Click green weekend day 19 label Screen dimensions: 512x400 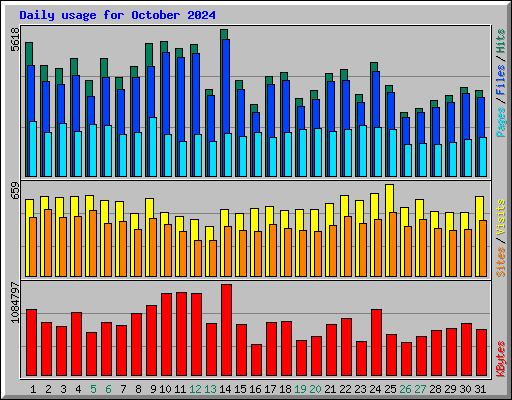(300, 389)
